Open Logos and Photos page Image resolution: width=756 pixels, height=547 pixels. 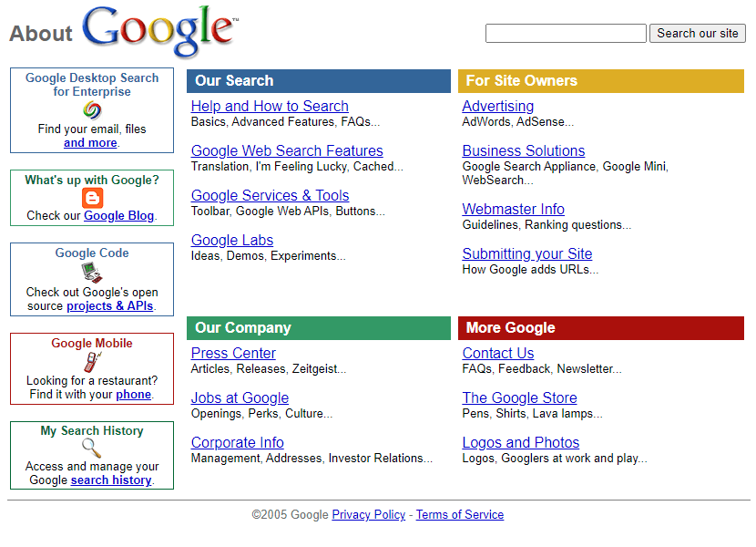point(521,442)
